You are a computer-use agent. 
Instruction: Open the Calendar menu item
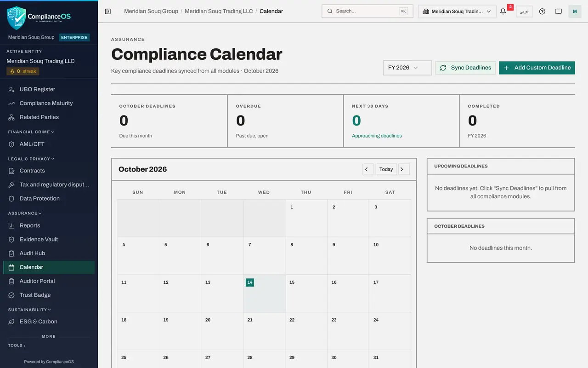click(49, 267)
